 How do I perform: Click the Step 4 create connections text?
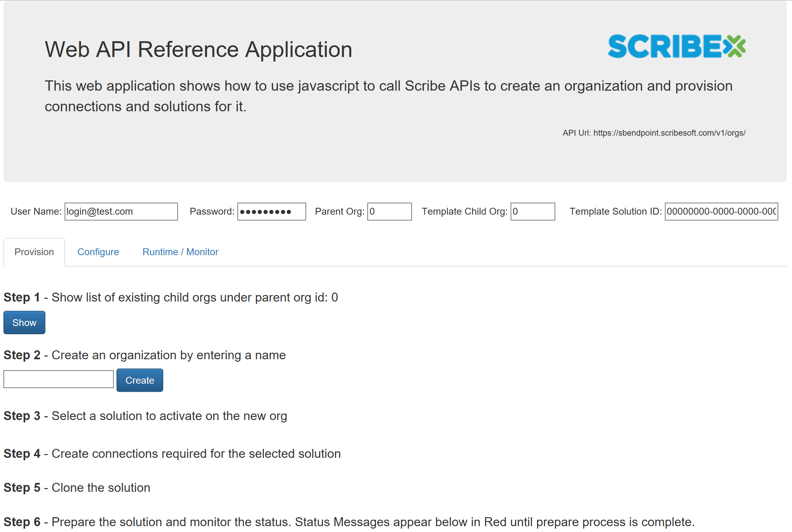172,454
